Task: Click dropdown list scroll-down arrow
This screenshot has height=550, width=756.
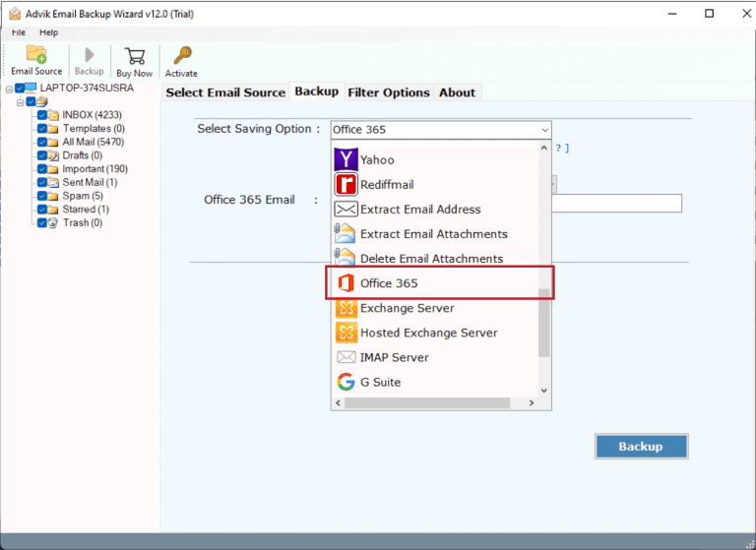Action: point(543,391)
